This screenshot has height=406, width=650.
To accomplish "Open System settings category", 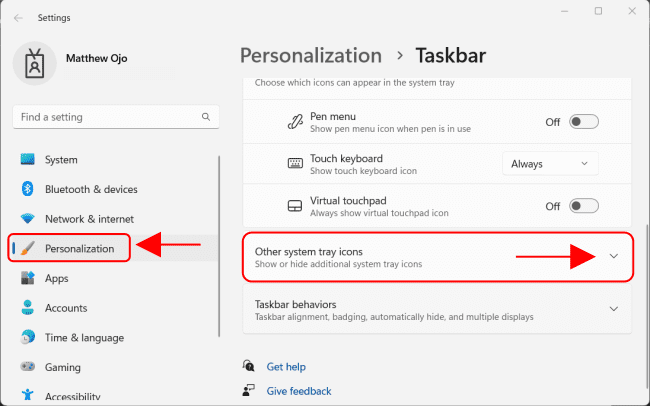I will pyautogui.click(x=113, y=160).
